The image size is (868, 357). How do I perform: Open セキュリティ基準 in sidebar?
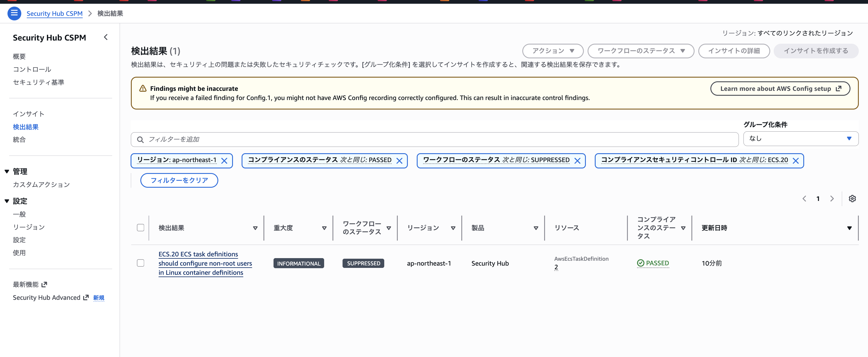click(x=39, y=82)
